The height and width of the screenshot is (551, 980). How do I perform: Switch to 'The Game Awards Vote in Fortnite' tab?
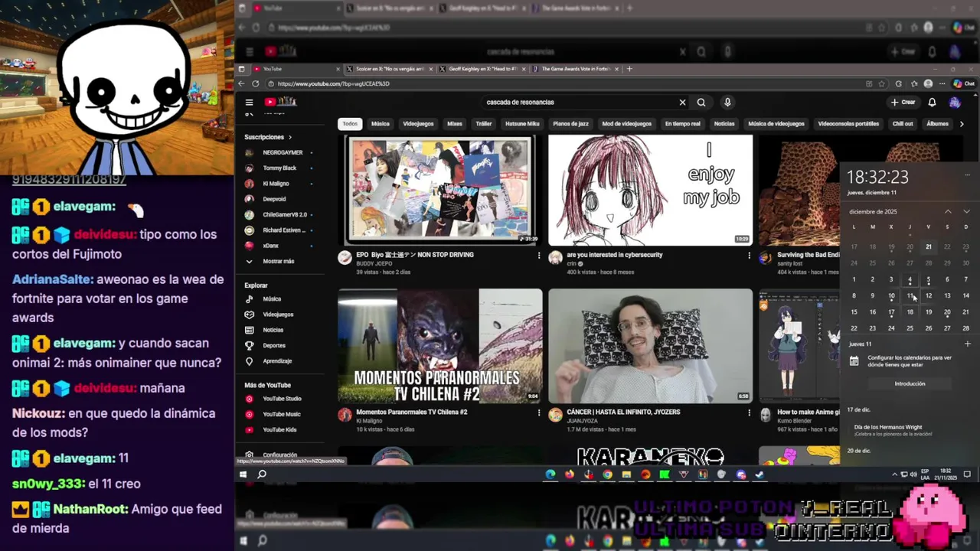(x=576, y=69)
